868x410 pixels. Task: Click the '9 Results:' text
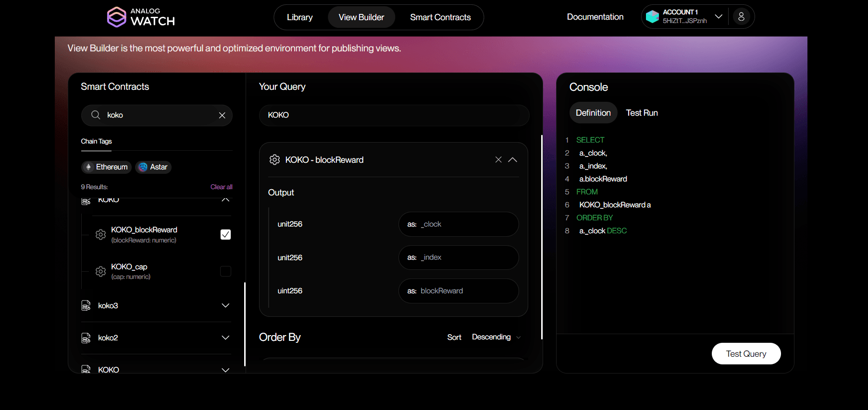[94, 187]
